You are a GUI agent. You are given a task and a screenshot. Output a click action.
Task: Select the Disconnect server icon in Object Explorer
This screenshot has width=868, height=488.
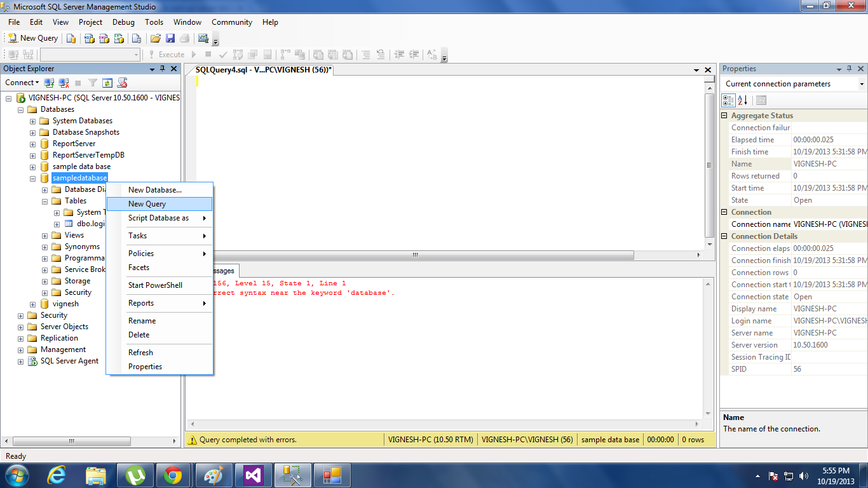point(62,83)
